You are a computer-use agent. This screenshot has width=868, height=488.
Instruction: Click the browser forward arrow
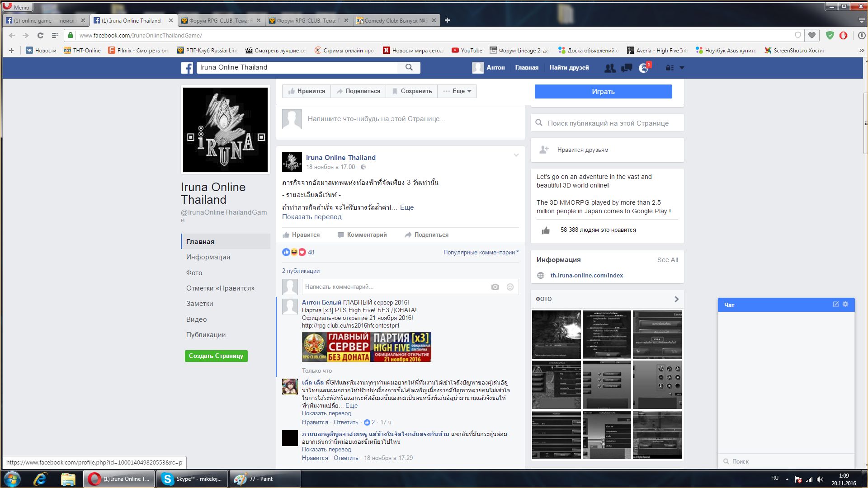click(x=26, y=35)
